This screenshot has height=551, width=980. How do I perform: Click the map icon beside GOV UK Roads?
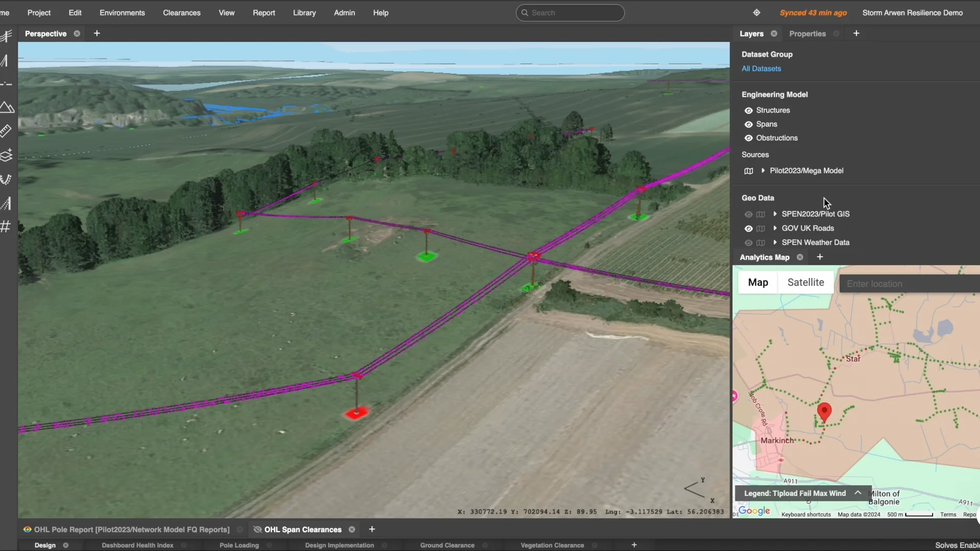(761, 229)
